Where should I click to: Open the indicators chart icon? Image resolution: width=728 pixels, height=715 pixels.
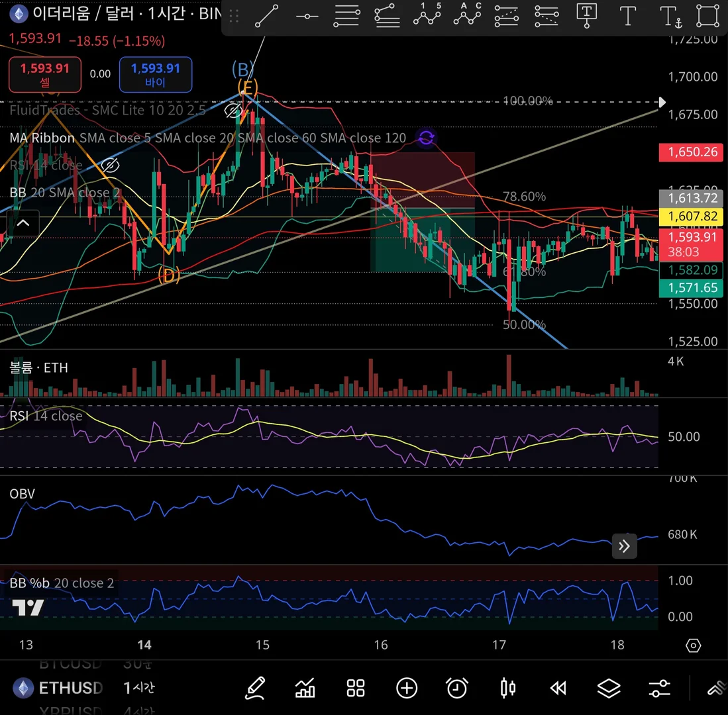(x=305, y=688)
